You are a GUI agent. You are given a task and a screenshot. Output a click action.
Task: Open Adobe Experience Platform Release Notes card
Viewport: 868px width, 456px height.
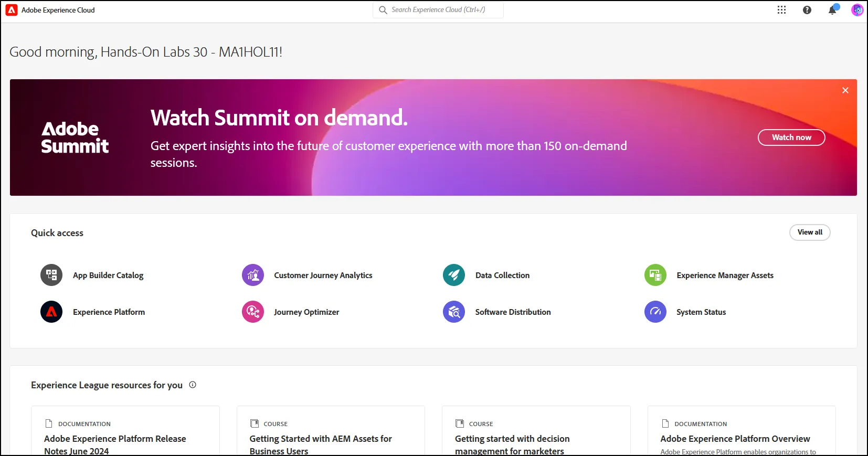[x=125, y=431]
